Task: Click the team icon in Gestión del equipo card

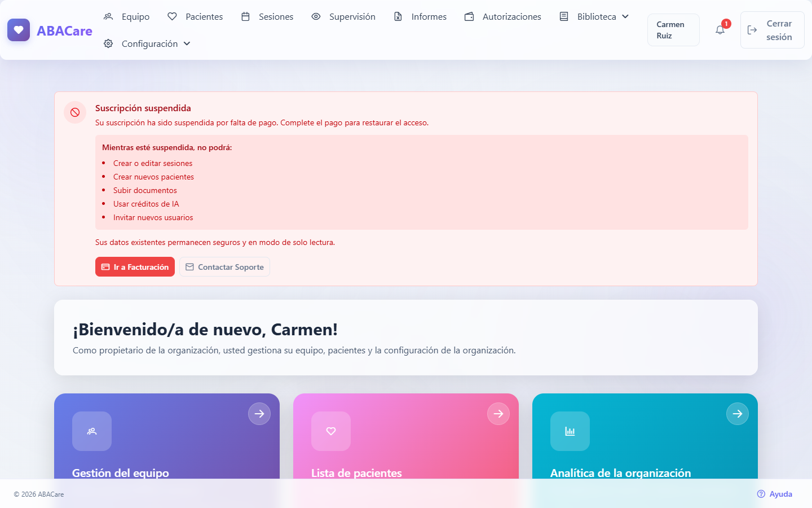Action: coord(92,431)
